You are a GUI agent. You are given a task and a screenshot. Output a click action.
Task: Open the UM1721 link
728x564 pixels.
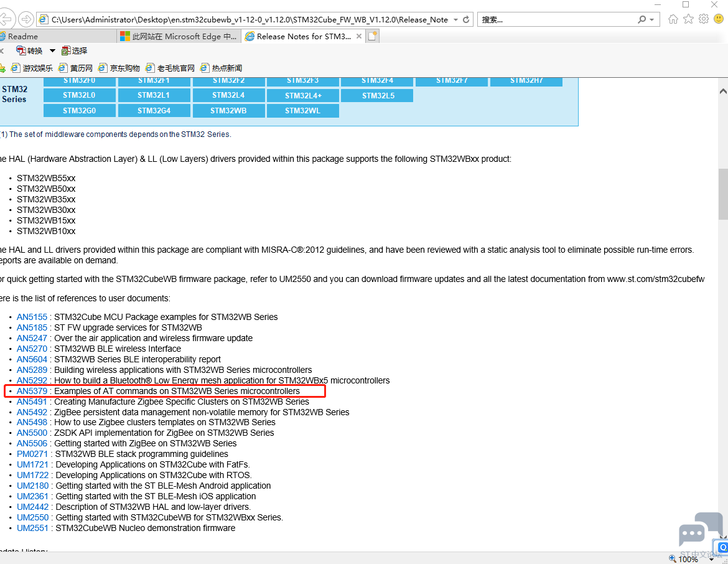32,464
